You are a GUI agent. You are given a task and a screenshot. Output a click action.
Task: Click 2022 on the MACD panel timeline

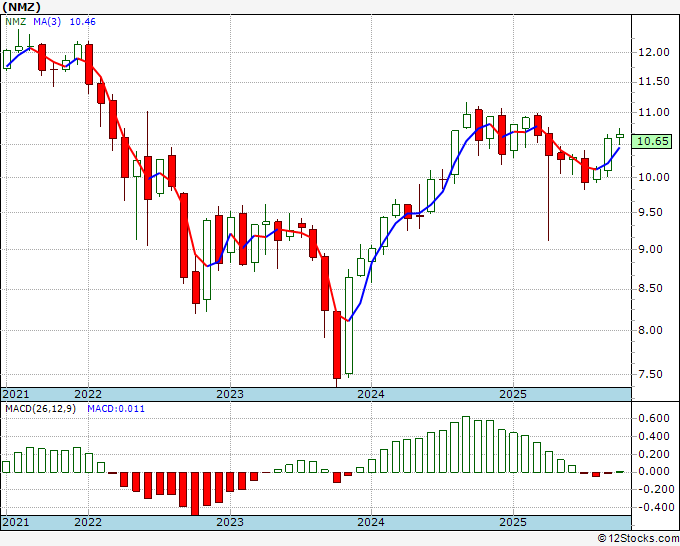[88, 522]
